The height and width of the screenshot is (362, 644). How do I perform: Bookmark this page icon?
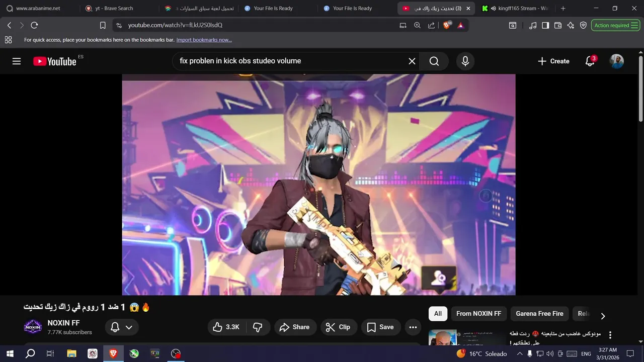tap(103, 25)
